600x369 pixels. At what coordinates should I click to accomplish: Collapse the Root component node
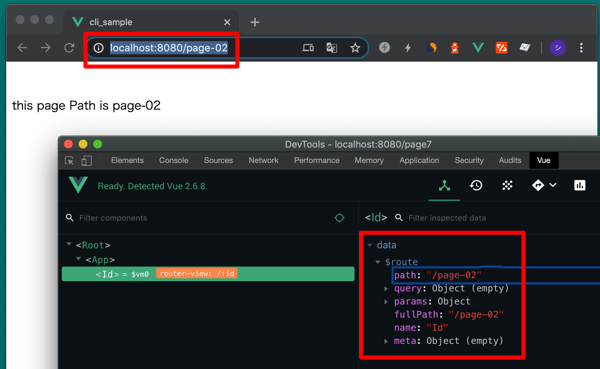point(69,244)
